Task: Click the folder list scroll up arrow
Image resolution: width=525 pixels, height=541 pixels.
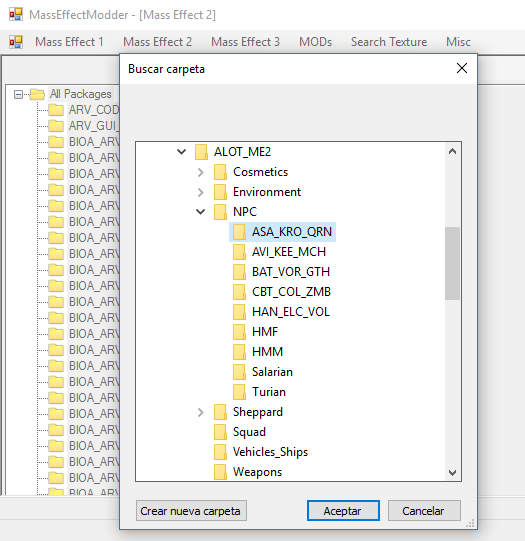Action: tap(453, 151)
